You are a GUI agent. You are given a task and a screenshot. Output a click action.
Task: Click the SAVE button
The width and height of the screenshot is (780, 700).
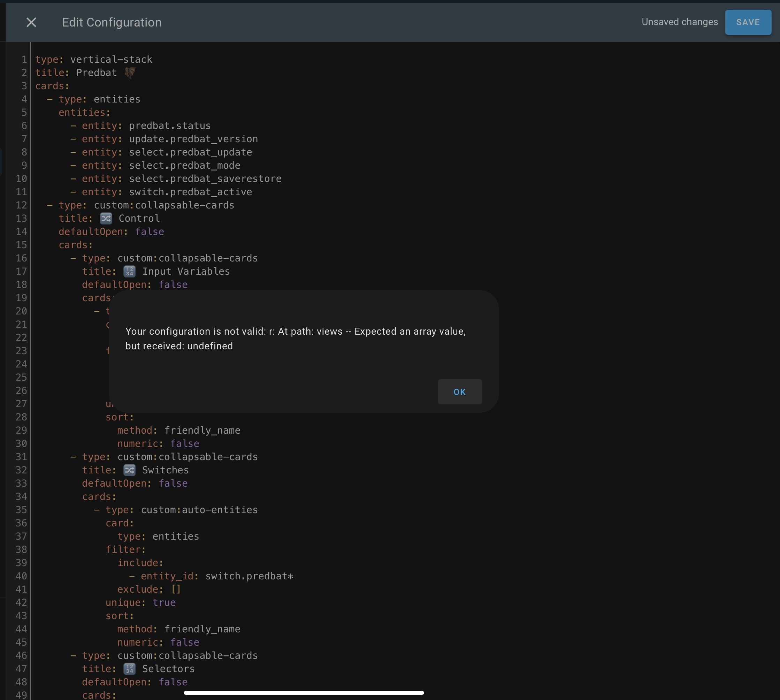pyautogui.click(x=748, y=22)
